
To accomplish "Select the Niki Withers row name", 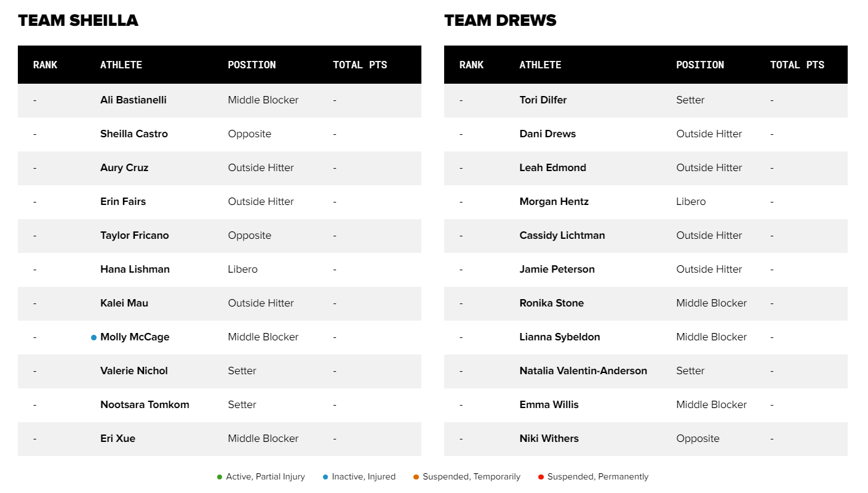I will pyautogui.click(x=549, y=438).
